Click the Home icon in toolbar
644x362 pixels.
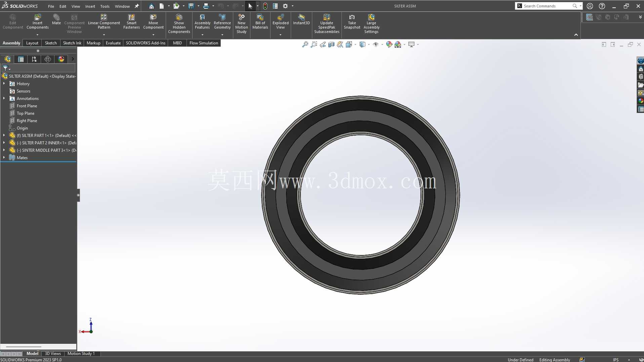[x=152, y=6]
